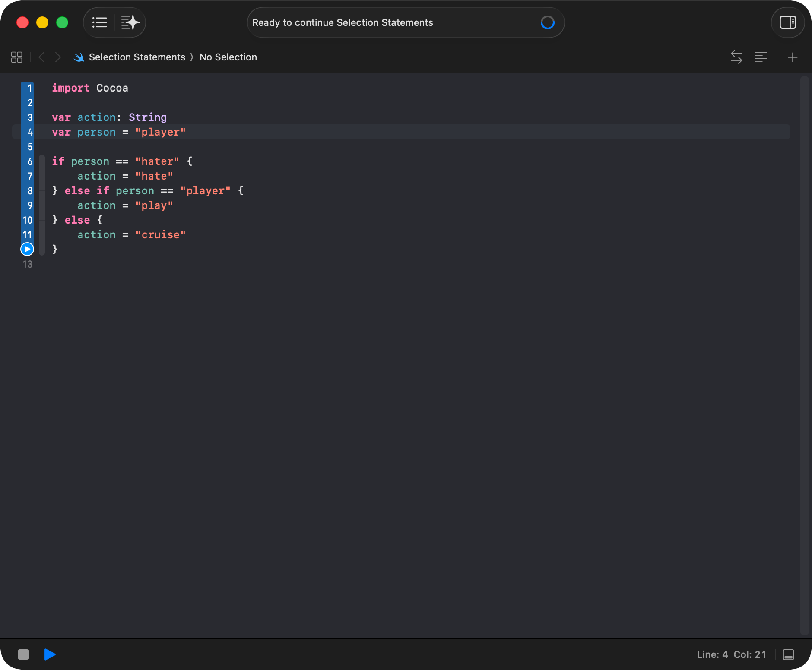Click the Line 4 Col 21 indicator

pos(731,654)
